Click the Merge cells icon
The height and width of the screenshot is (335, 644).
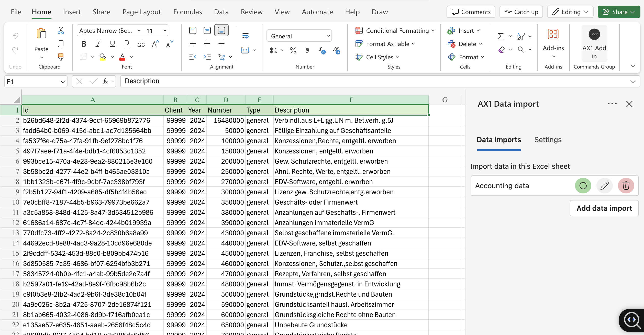245,50
